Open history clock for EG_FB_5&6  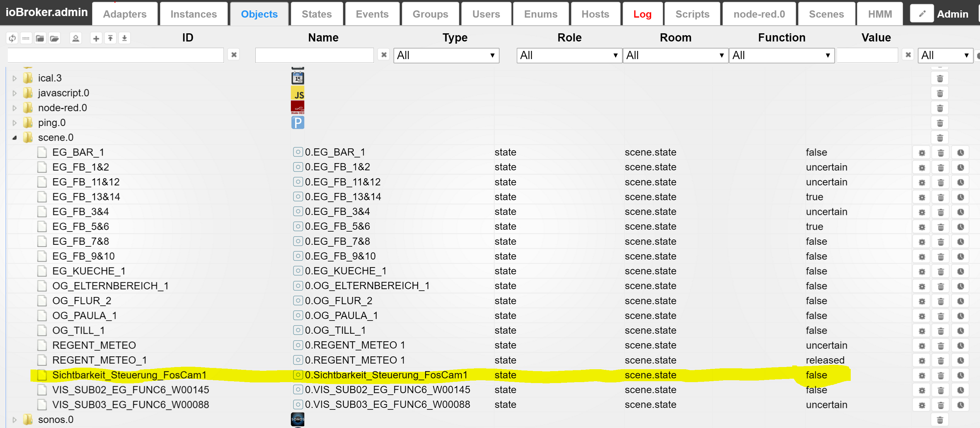(960, 227)
